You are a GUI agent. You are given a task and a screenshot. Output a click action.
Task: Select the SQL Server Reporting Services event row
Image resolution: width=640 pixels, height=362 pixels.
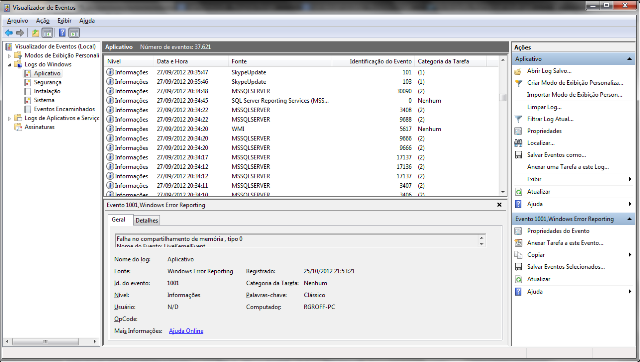[301, 101]
